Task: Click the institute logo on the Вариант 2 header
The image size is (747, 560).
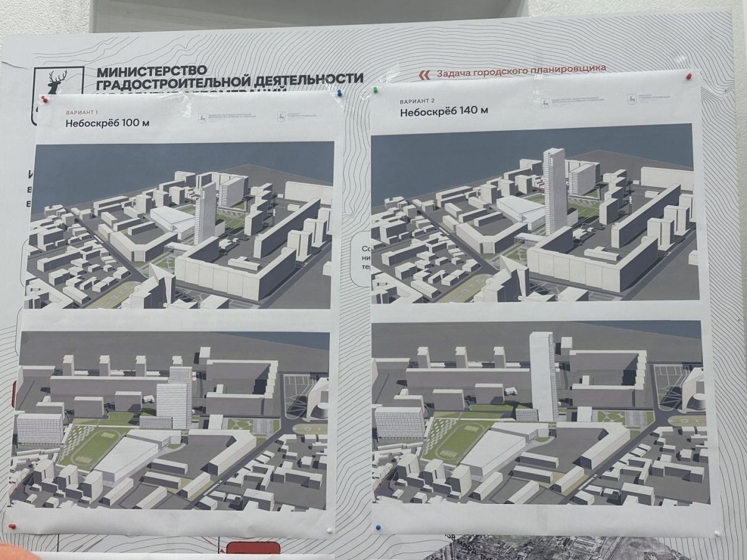Action: [x=631, y=99]
